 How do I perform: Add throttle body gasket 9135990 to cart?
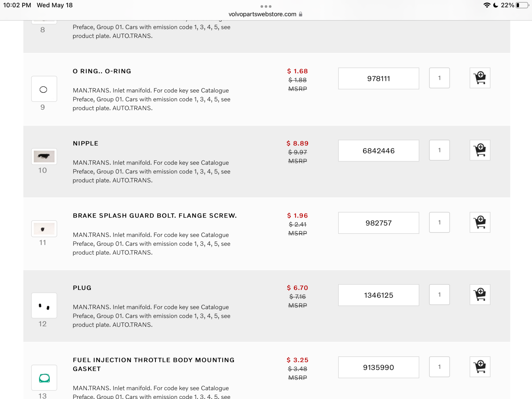[x=480, y=367]
